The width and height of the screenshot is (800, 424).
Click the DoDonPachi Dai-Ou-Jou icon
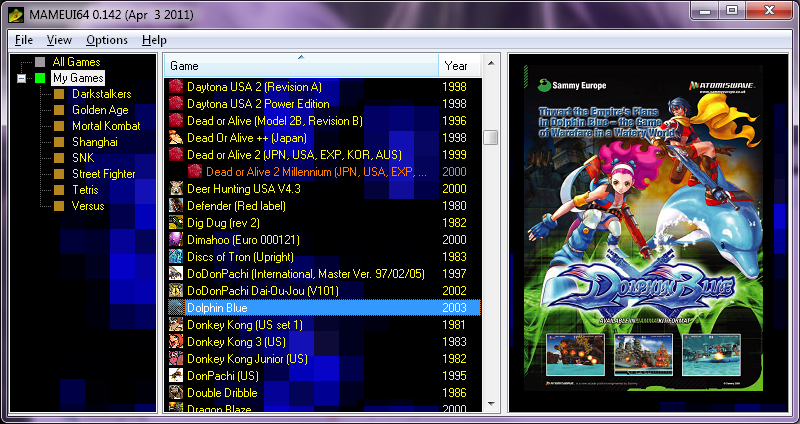point(176,291)
